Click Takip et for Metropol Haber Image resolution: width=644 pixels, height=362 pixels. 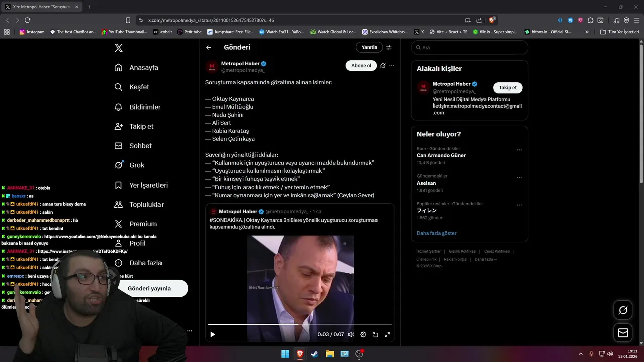(508, 87)
